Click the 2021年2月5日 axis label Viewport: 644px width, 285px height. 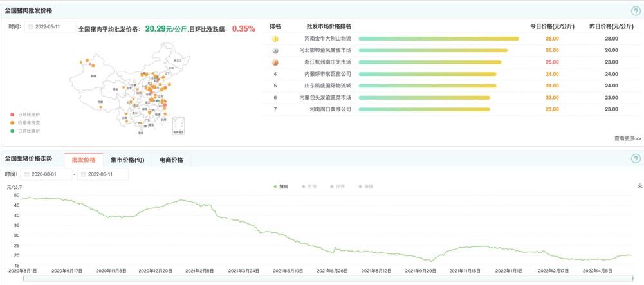(x=199, y=271)
